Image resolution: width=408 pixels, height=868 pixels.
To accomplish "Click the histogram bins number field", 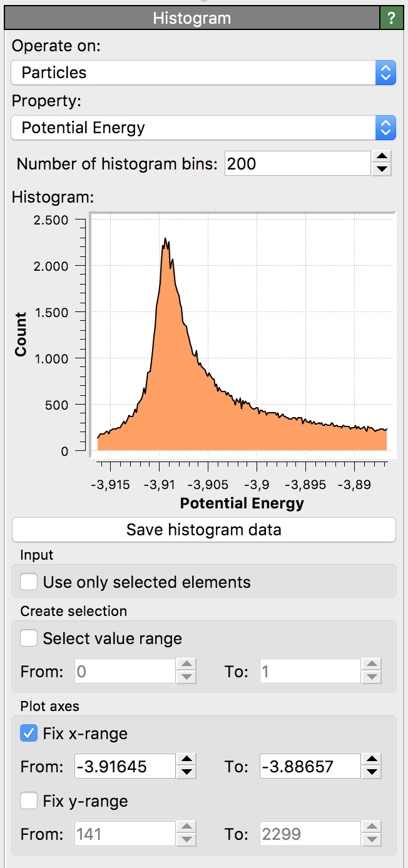I will [297, 164].
